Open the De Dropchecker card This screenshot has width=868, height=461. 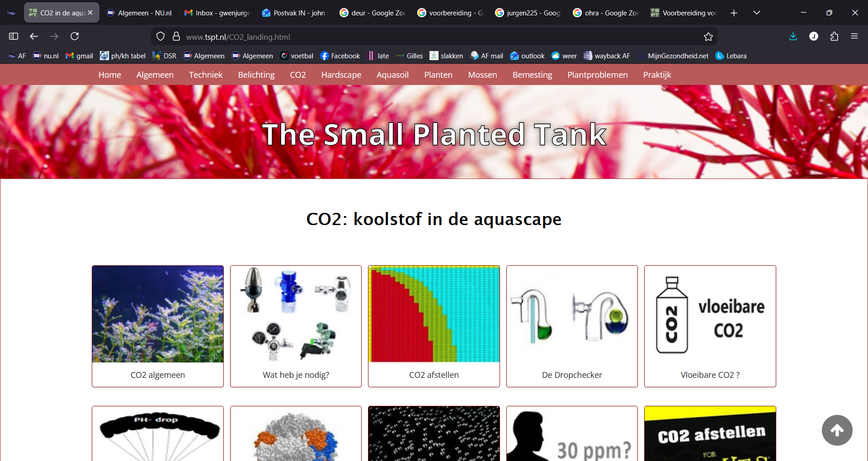572,326
